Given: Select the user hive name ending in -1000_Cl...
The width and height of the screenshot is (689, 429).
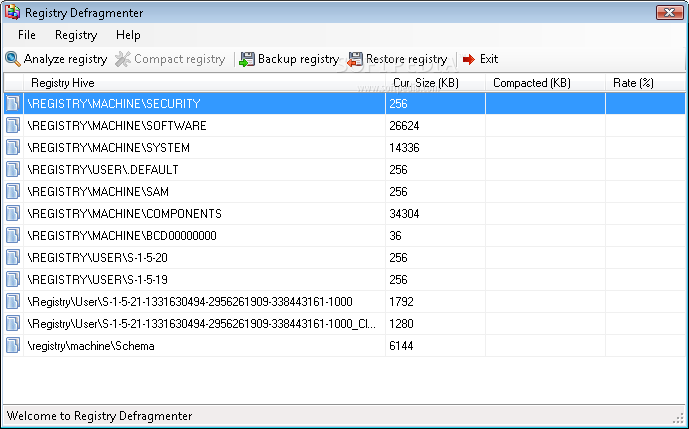Looking at the screenshot, I should pos(202,324).
